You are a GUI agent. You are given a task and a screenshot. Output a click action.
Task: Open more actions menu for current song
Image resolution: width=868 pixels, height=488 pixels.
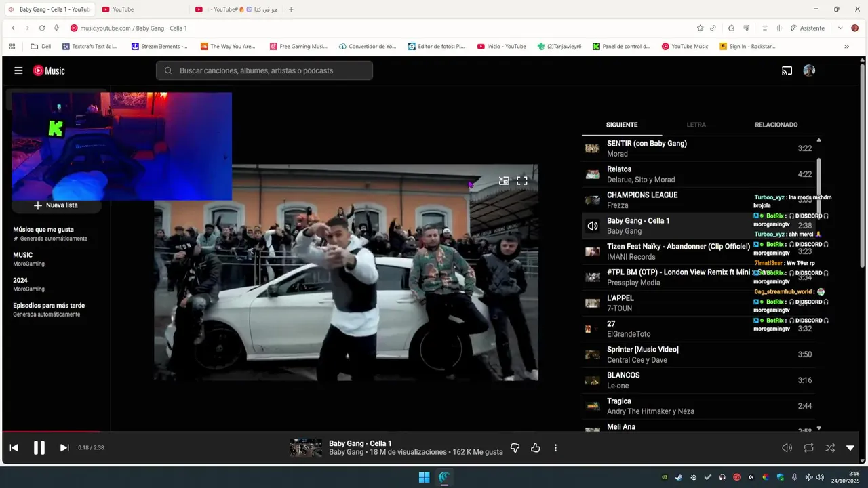tap(555, 447)
